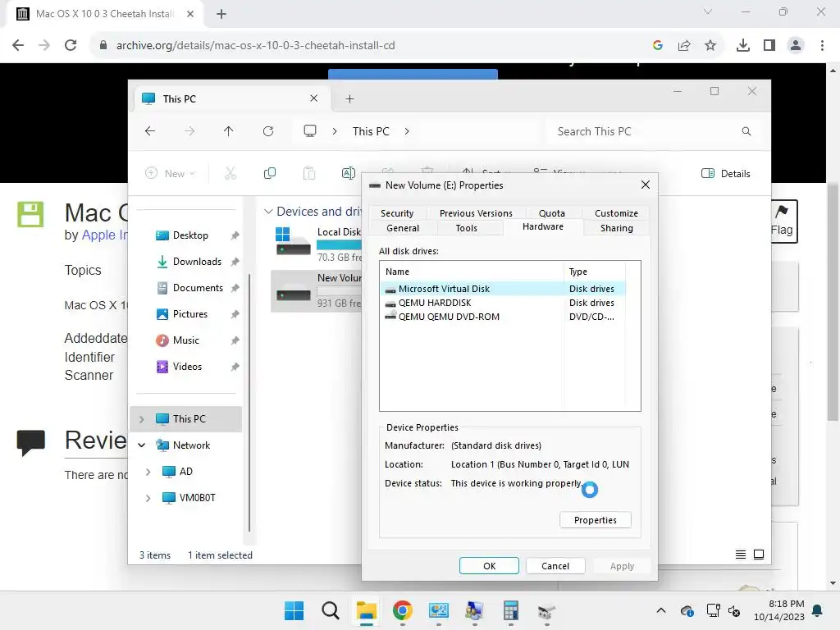Click This PC breadcrumb chevron

pos(407,131)
